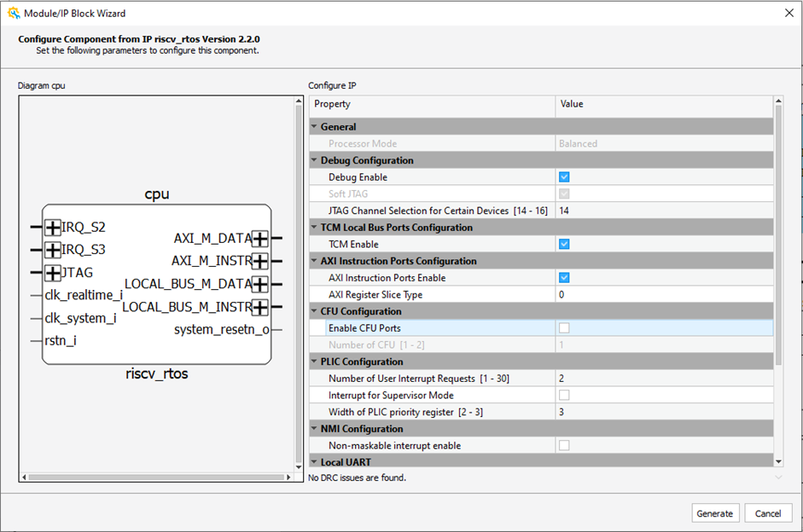The height and width of the screenshot is (532, 803).
Task: Click diagram vertical scroll up arrow
Action: (x=299, y=101)
